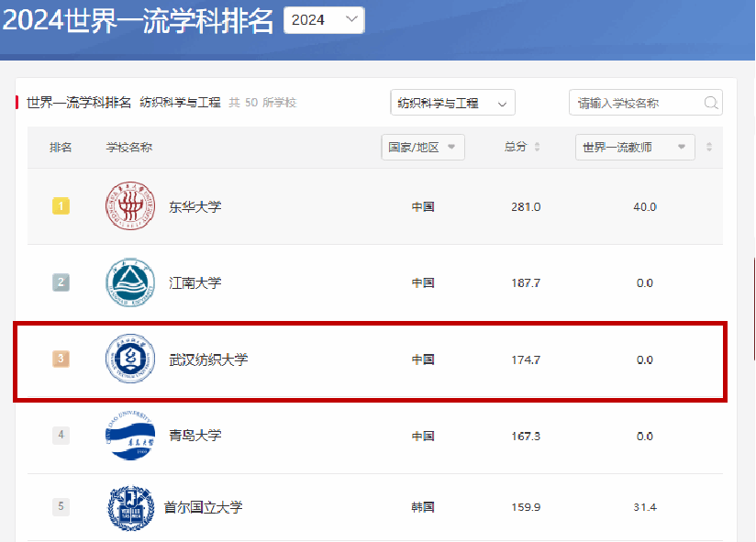Open the 东华大学 school link

[x=195, y=207]
